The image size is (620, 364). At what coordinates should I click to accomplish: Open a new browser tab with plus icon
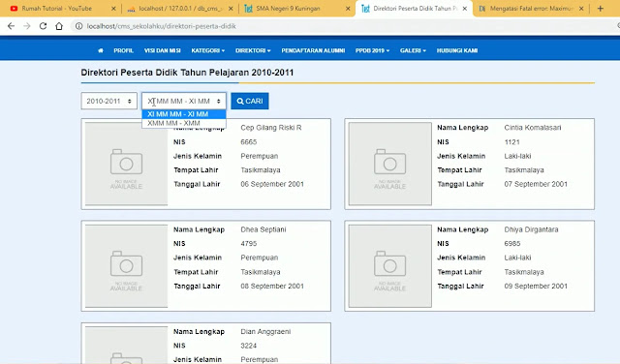[601, 9]
